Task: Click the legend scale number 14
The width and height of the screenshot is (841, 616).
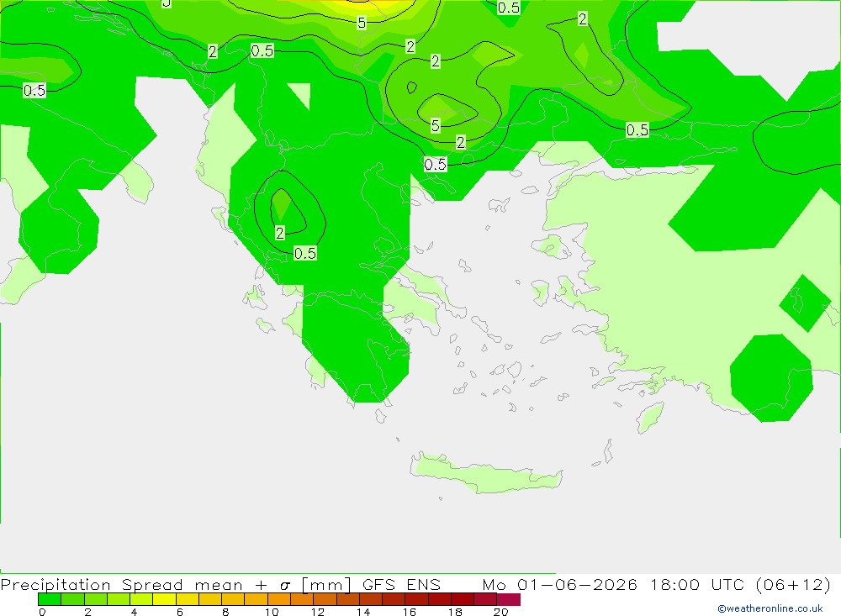Action: point(363,612)
